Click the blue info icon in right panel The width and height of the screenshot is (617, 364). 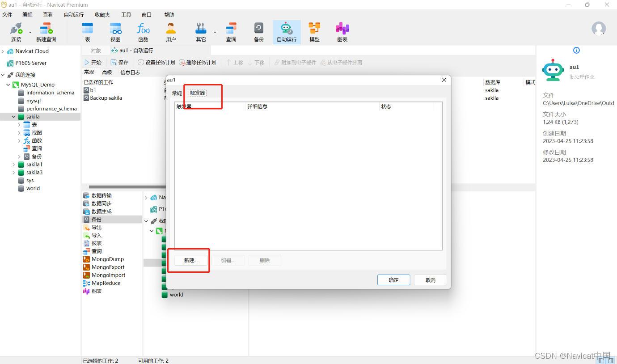(577, 50)
